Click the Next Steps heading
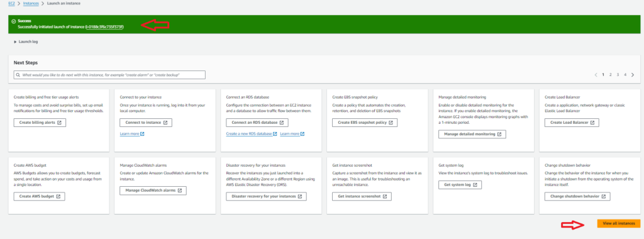 coord(25,63)
